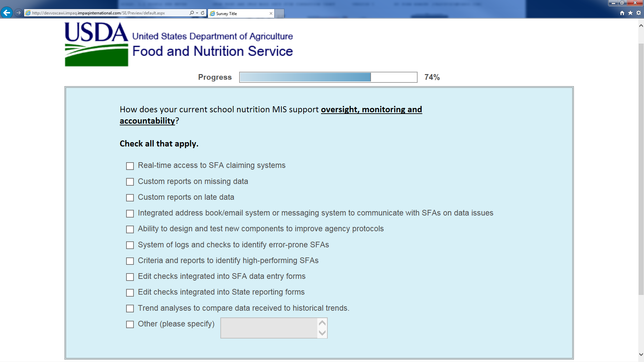Open the browser Tools gear icon
This screenshot has width=644, height=362.
coord(639,13)
